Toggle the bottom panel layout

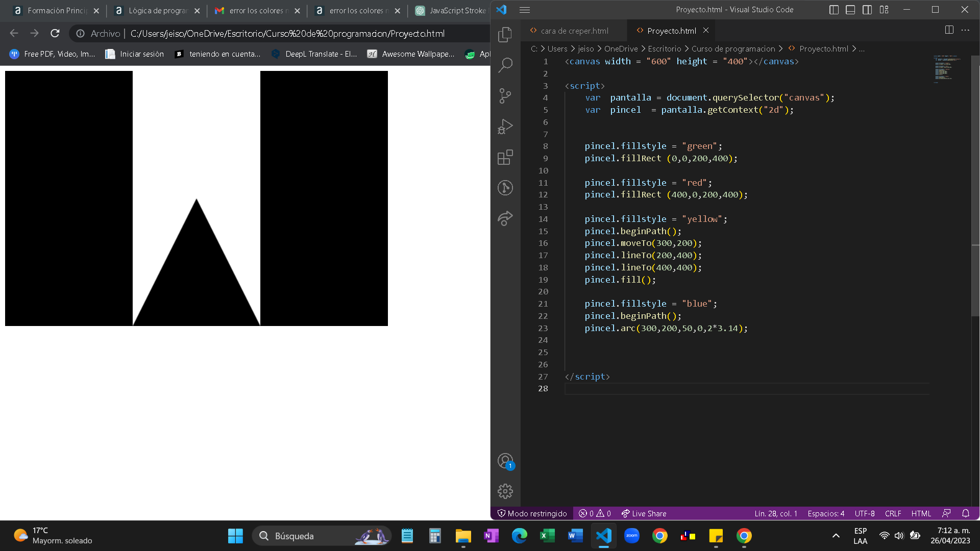[850, 10]
